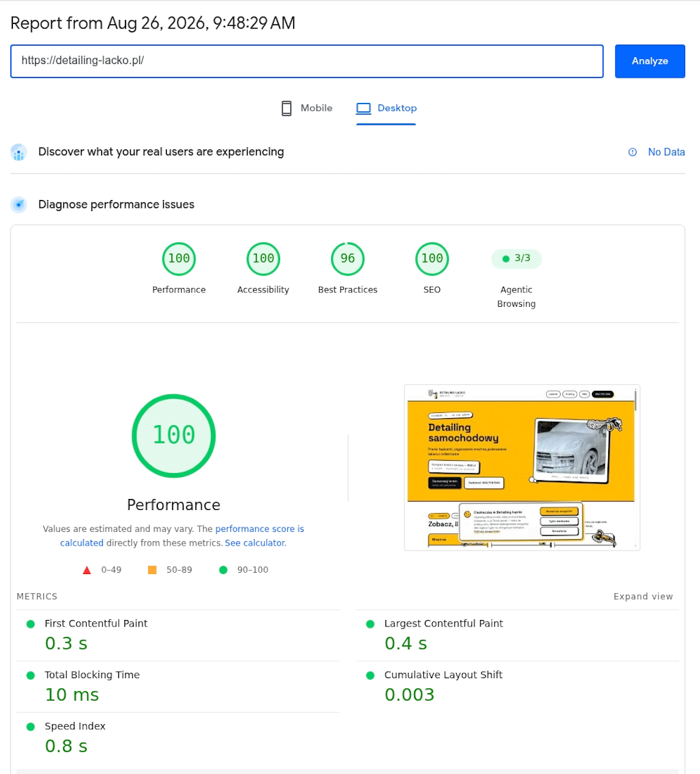This screenshot has height=774, width=700.
Task: Click the large Performance 100 gauge
Action: [173, 436]
